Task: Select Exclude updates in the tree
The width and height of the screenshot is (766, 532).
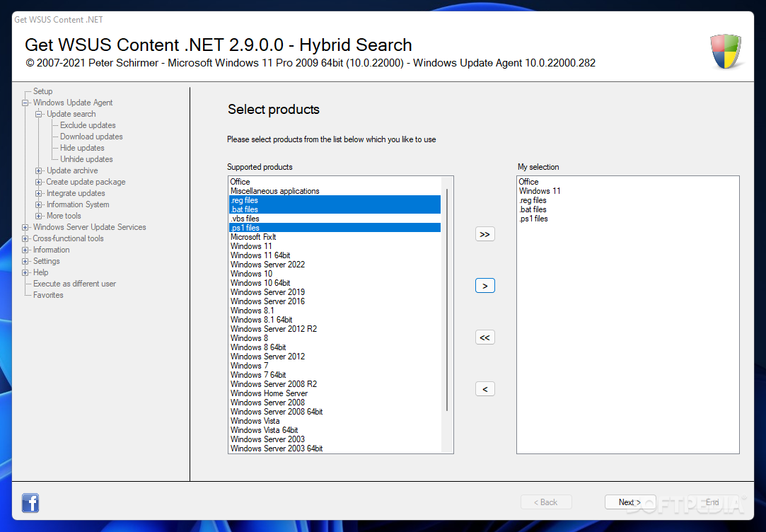Action: point(88,125)
